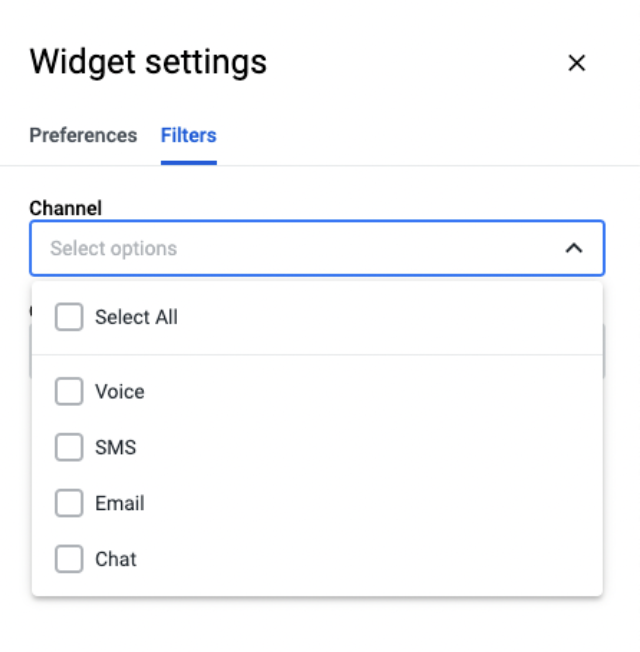Click the Select All option label

pyautogui.click(x=136, y=317)
